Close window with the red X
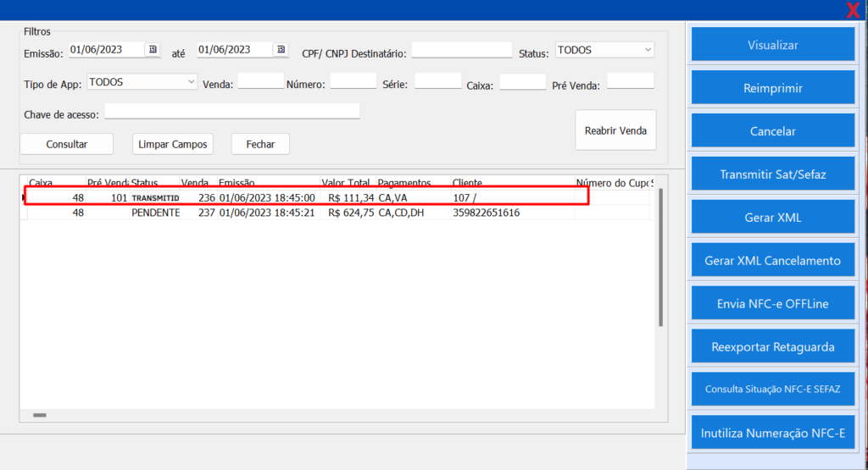 click(x=853, y=10)
